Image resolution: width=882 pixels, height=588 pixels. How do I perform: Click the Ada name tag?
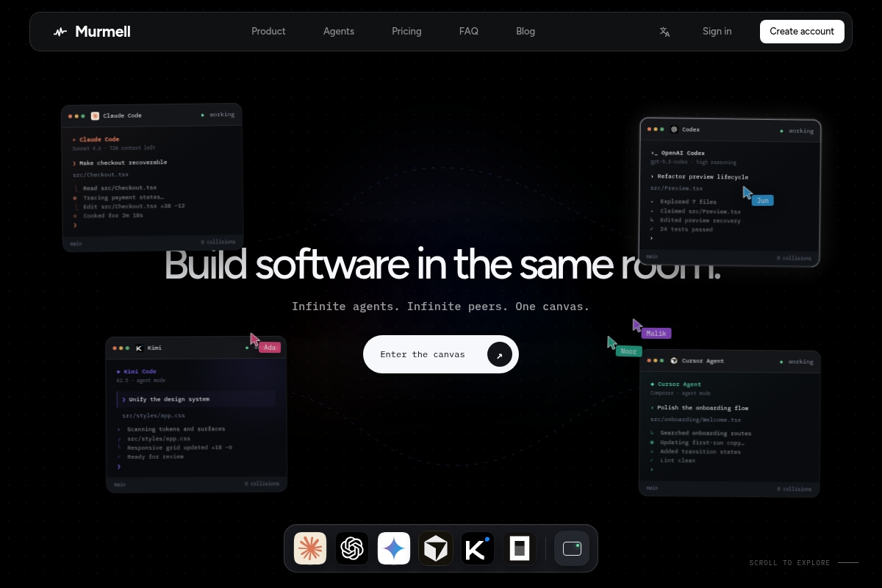tap(270, 348)
